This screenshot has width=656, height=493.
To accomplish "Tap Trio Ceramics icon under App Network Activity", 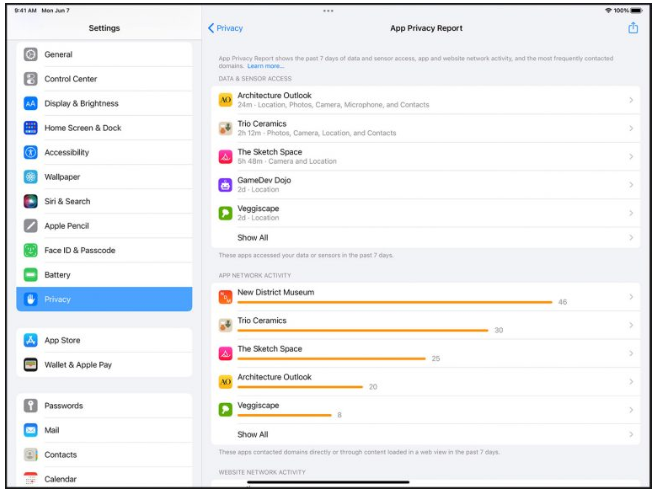I will (226, 325).
